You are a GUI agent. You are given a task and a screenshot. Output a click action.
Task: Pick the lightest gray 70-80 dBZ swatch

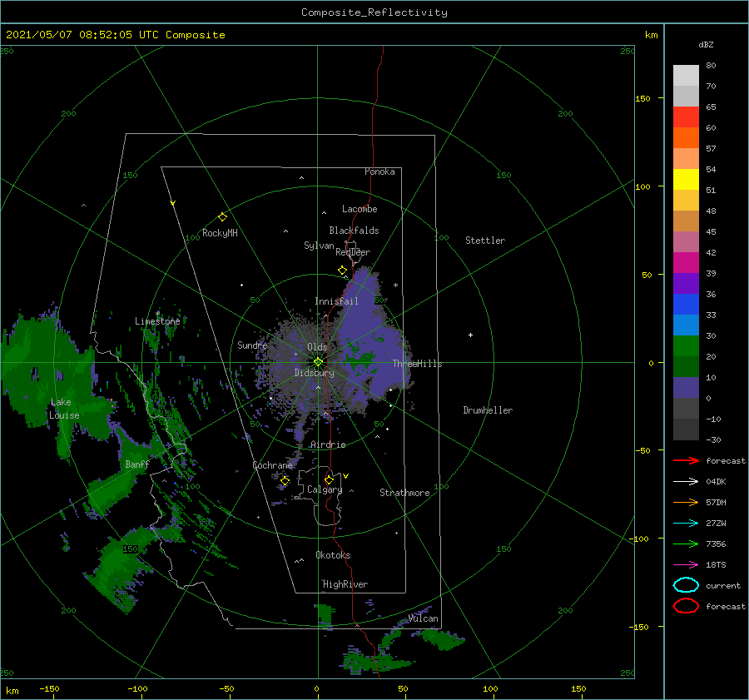(x=686, y=76)
